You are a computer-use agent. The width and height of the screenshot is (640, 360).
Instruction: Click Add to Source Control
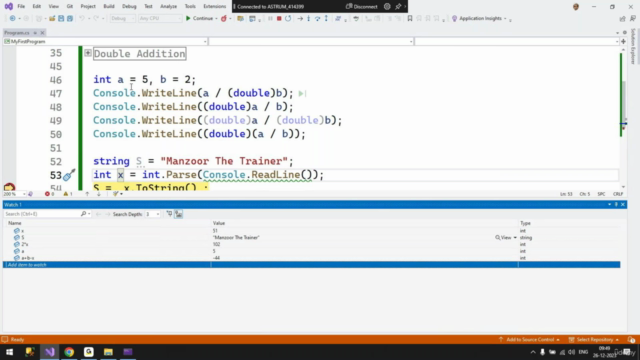(529, 340)
